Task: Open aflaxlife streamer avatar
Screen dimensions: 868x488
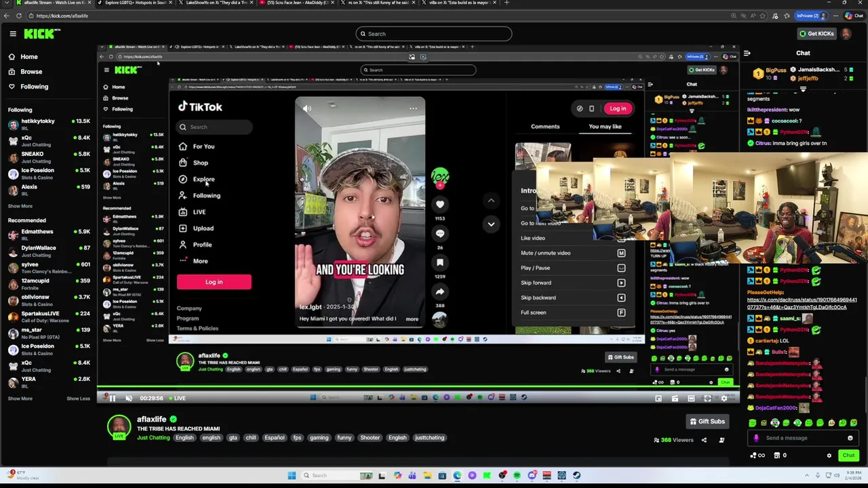Action: (x=119, y=427)
